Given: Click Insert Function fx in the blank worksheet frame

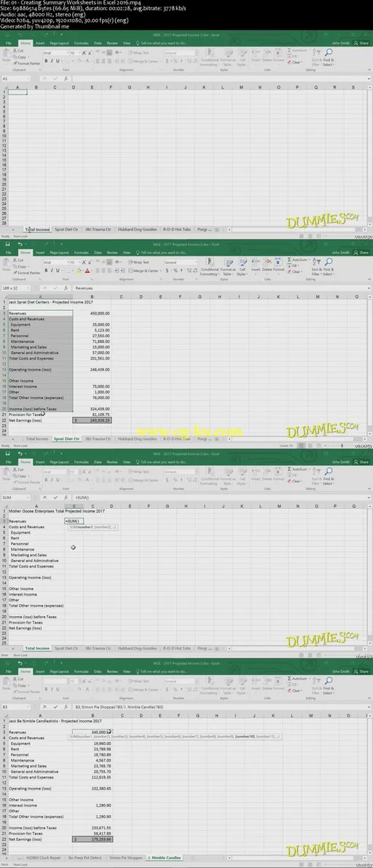Looking at the screenshot, I should click(66, 79).
